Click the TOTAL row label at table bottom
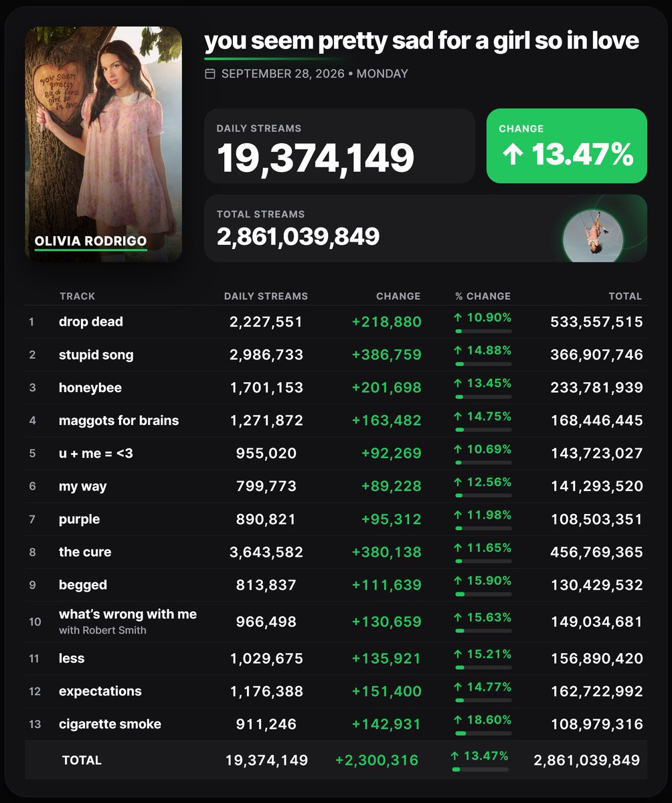This screenshot has height=803, width=672. 82,760
